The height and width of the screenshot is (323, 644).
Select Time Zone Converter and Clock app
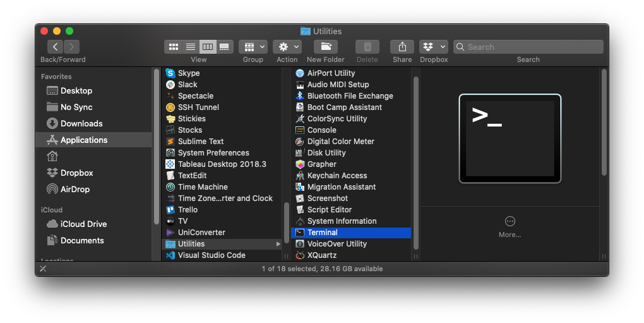point(222,198)
